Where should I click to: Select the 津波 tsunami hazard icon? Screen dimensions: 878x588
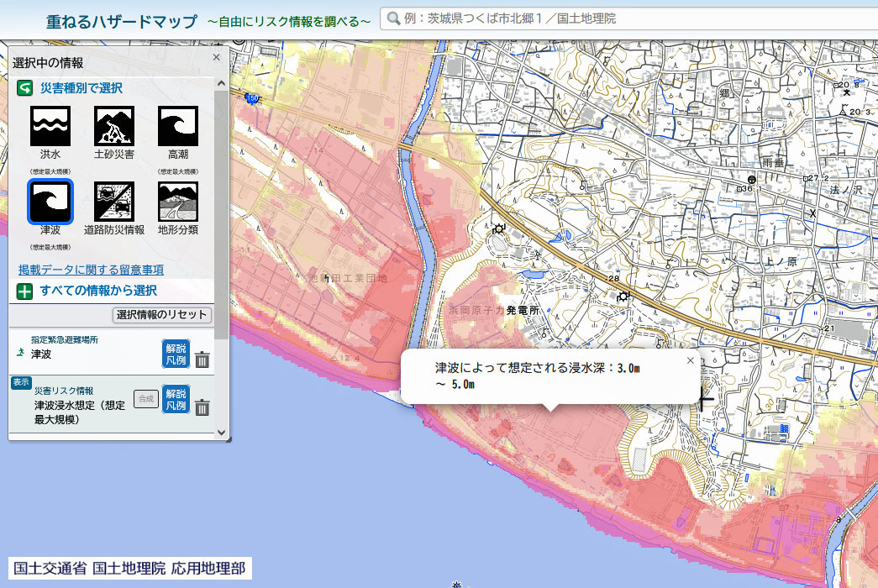50,202
